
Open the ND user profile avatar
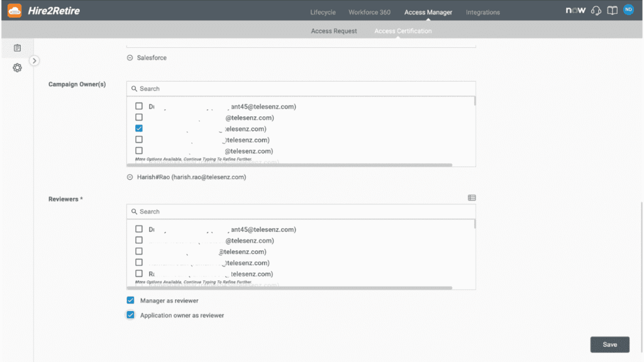pyautogui.click(x=628, y=10)
